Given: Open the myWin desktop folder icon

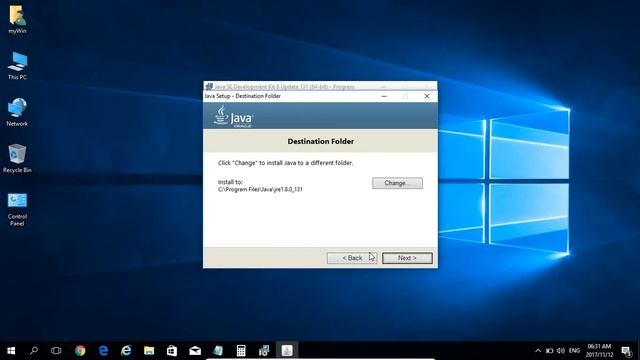Looking at the screenshot, I should [x=17, y=19].
